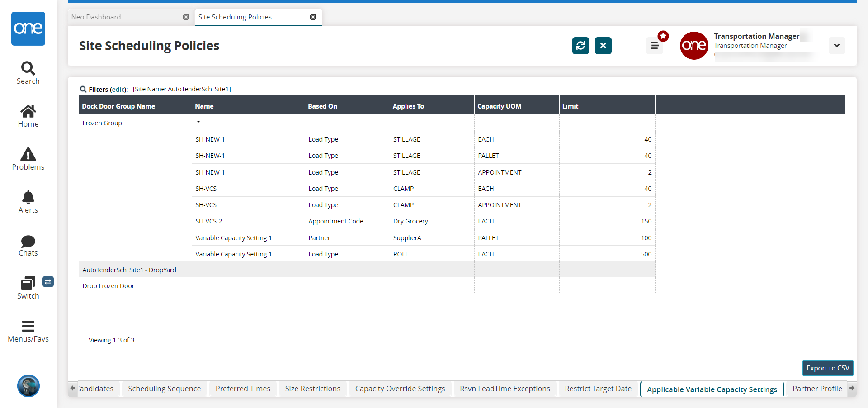Open the favorites menu list icon
868x408 pixels.
(654, 46)
